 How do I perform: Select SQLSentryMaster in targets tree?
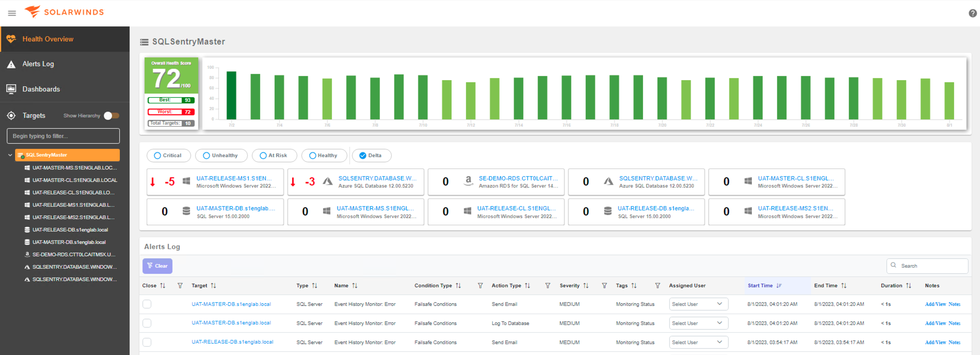point(67,155)
